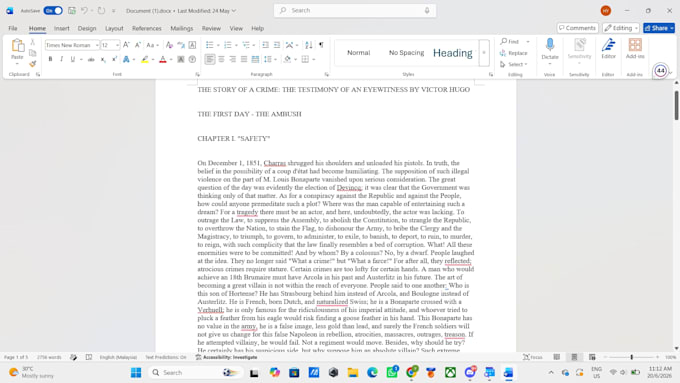Insert a bulleted list
This screenshot has width=680, height=383.
pyautogui.click(x=209, y=45)
